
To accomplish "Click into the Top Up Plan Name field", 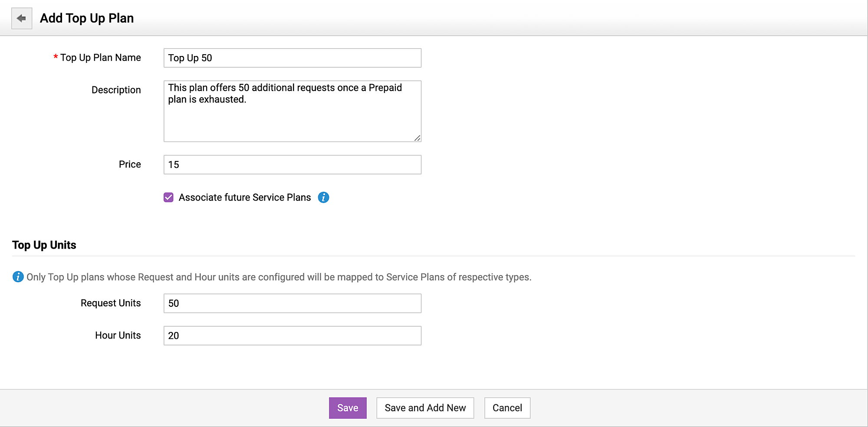I will click(292, 58).
